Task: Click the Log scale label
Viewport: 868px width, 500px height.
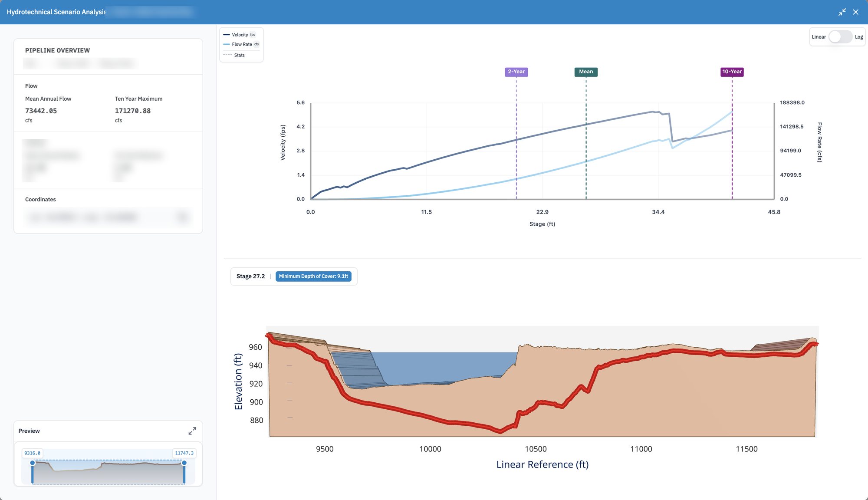Action: (x=859, y=37)
